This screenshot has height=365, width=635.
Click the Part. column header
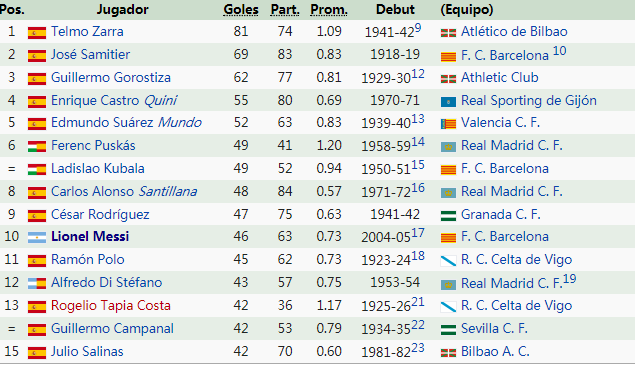[285, 10]
